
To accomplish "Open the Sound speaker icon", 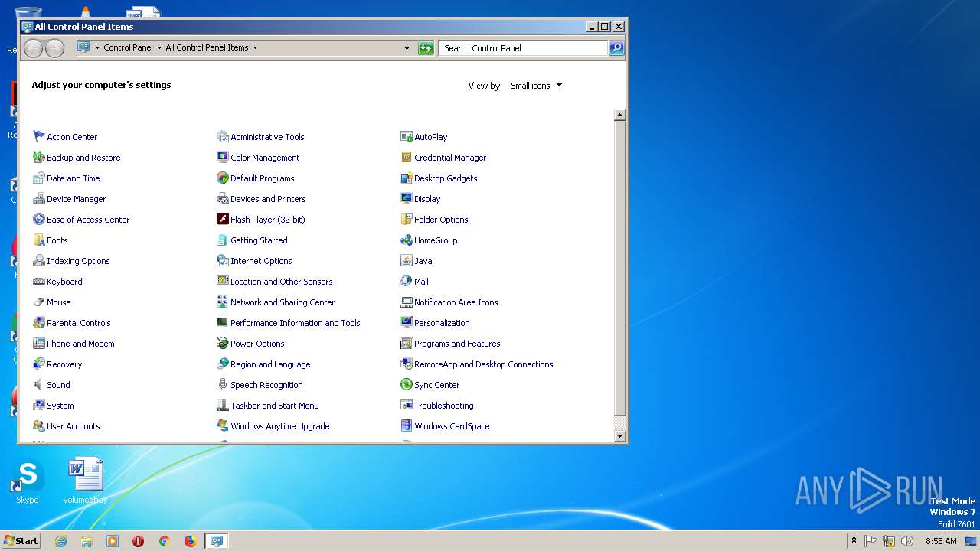I will coord(39,385).
